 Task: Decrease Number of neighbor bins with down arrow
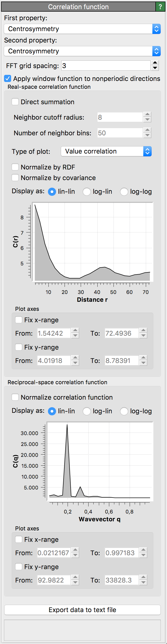point(147,136)
